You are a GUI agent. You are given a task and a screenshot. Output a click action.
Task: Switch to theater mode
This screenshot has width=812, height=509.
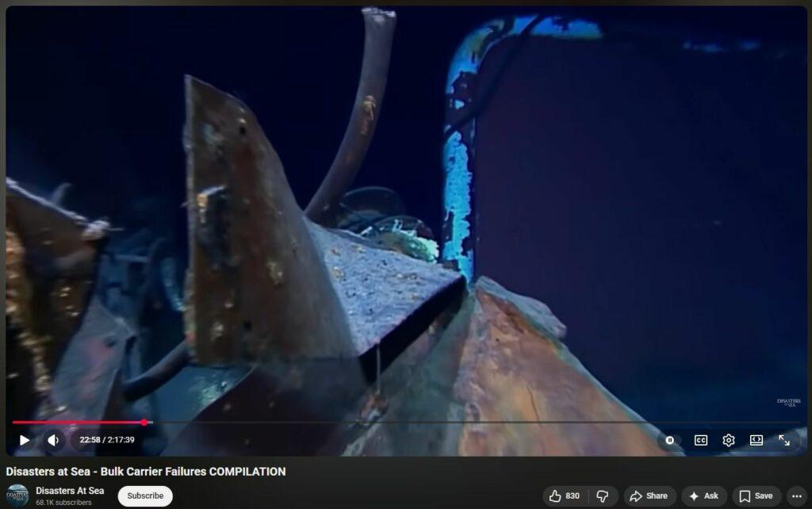point(756,440)
